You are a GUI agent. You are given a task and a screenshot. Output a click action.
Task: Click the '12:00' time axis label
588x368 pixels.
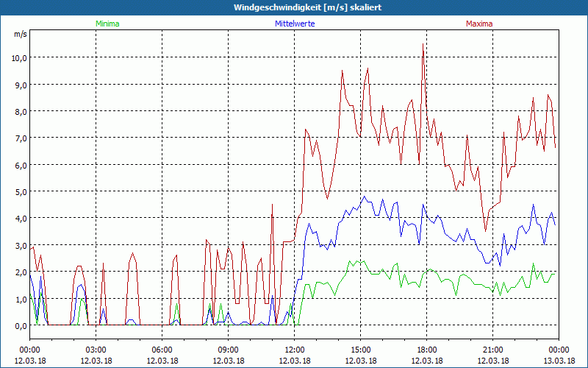295,350
